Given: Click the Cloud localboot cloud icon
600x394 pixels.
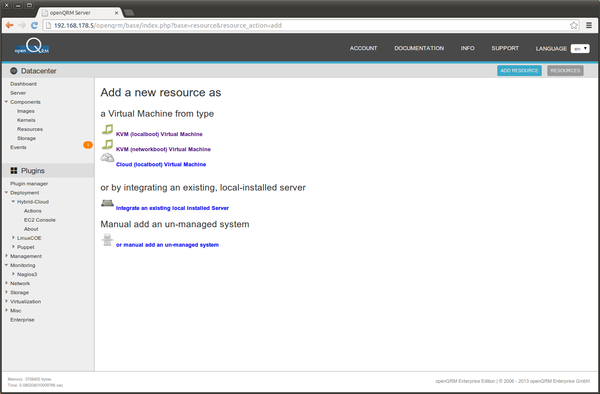Looking at the screenshot, I should tap(107, 158).
